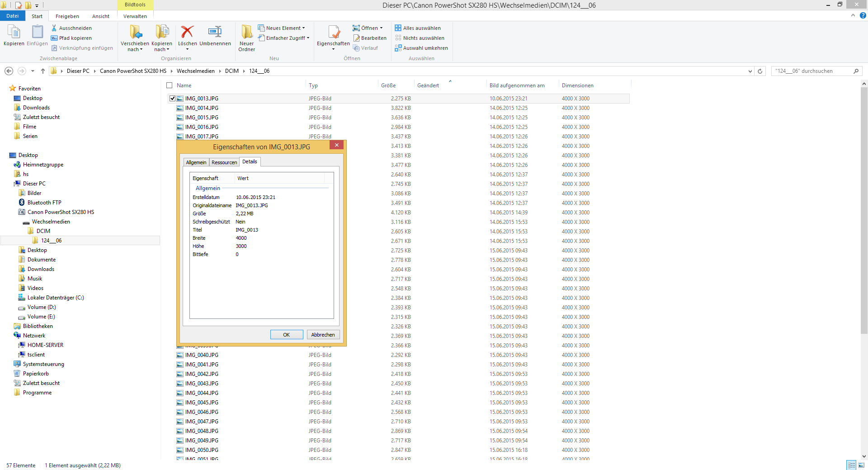Open Verschieben nach ribbon command
Screen dimensions: 868x470
point(135,38)
